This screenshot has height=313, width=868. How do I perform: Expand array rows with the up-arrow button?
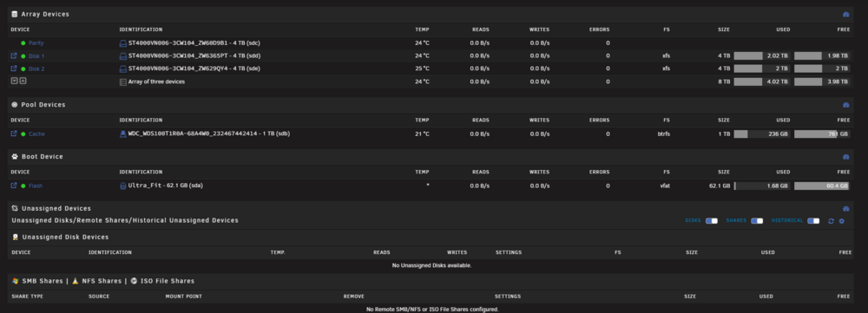[23, 82]
